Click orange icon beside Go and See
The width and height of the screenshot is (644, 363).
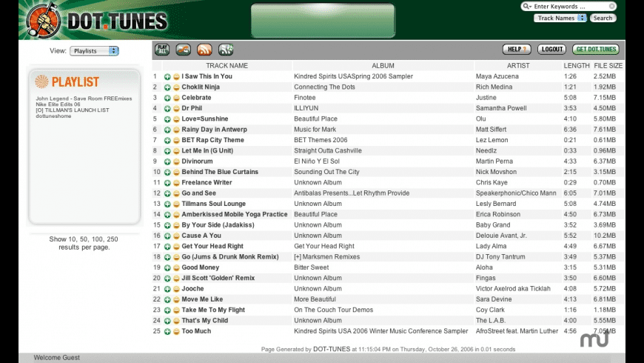[x=176, y=193]
